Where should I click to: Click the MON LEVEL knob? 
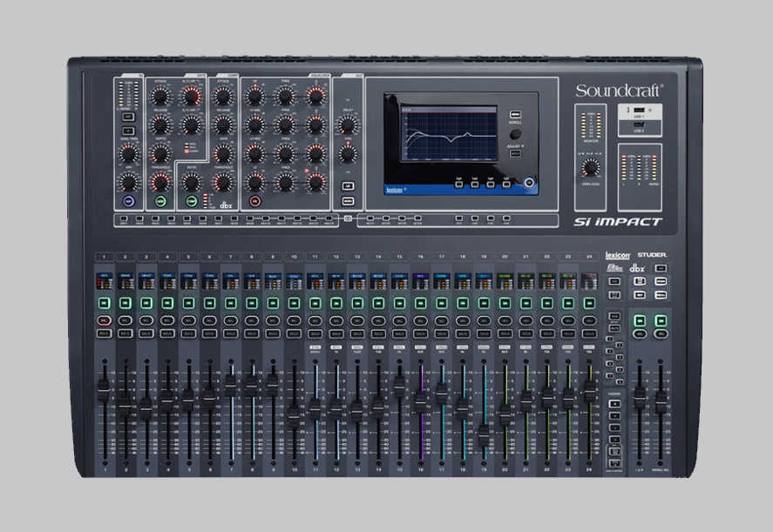click(590, 168)
